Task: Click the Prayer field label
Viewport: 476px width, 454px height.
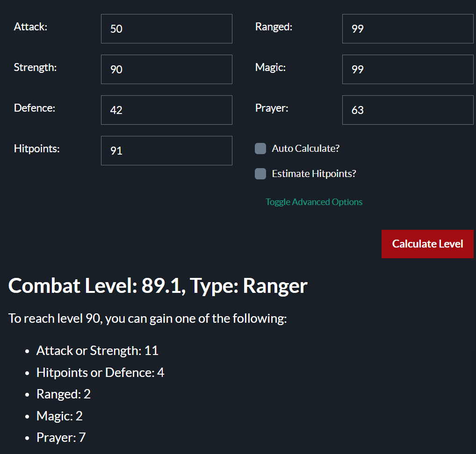Action: click(x=272, y=108)
